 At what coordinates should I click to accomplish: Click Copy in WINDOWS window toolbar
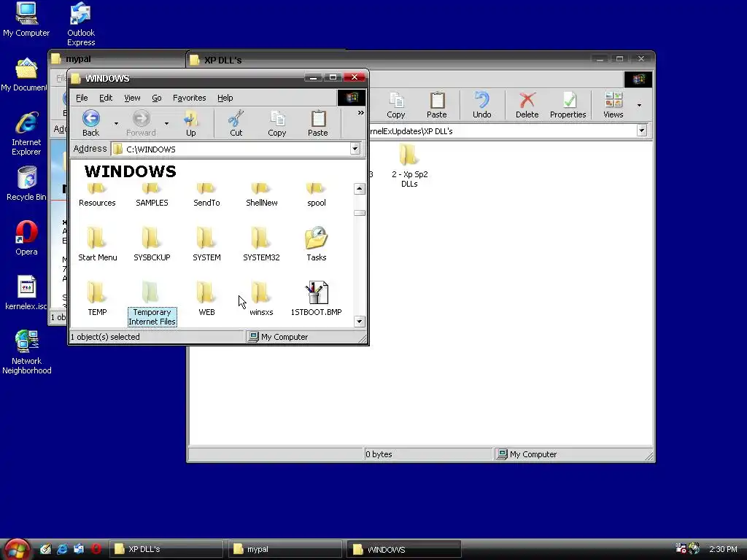[276, 123]
